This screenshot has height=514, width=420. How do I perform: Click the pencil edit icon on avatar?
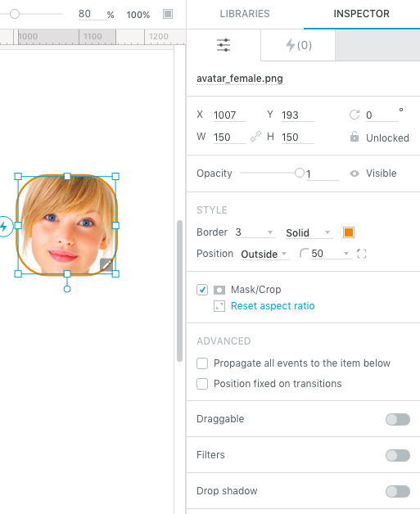(x=106, y=265)
